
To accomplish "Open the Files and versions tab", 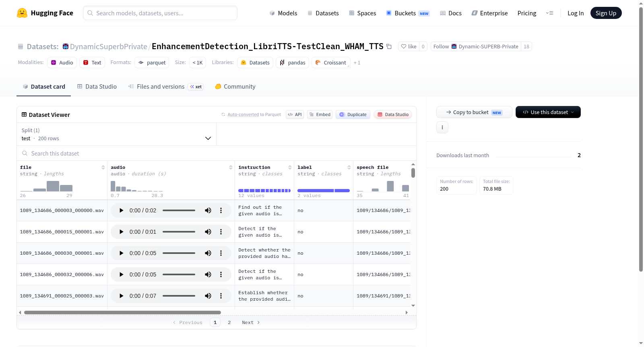I will (166, 87).
